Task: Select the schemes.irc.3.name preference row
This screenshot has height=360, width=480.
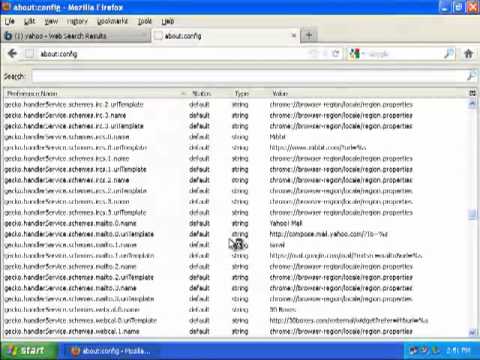Action: point(236,115)
